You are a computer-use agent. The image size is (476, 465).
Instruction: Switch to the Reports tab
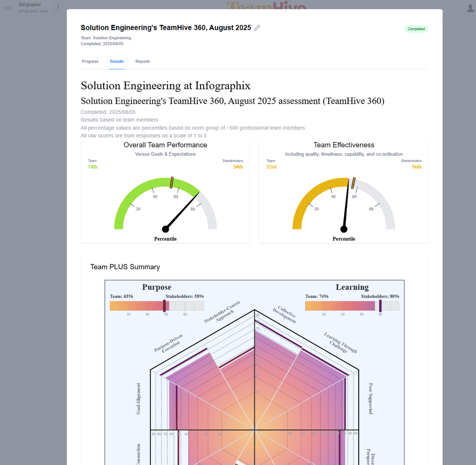(142, 61)
